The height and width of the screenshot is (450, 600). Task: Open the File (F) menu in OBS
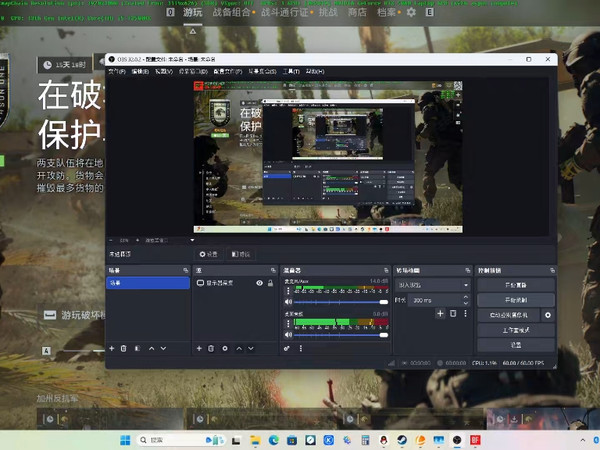(x=117, y=72)
